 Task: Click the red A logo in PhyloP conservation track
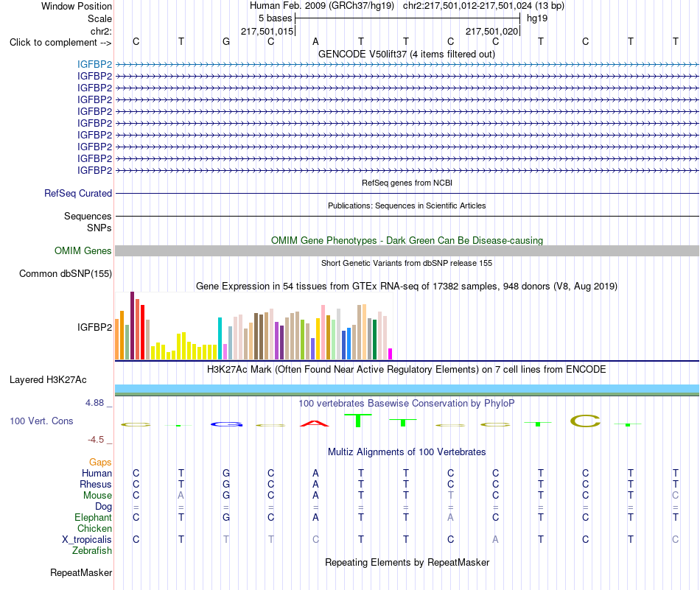(x=315, y=423)
